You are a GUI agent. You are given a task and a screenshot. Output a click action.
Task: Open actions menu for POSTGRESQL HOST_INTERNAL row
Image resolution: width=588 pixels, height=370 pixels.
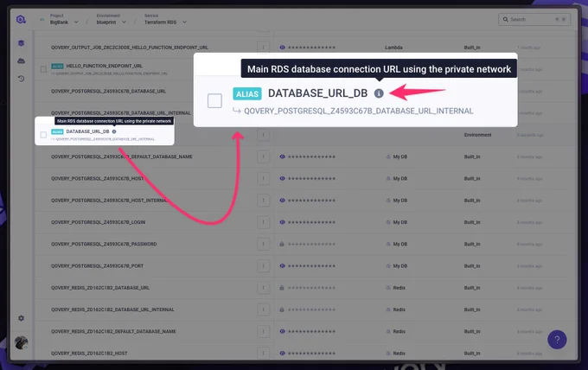click(x=263, y=201)
